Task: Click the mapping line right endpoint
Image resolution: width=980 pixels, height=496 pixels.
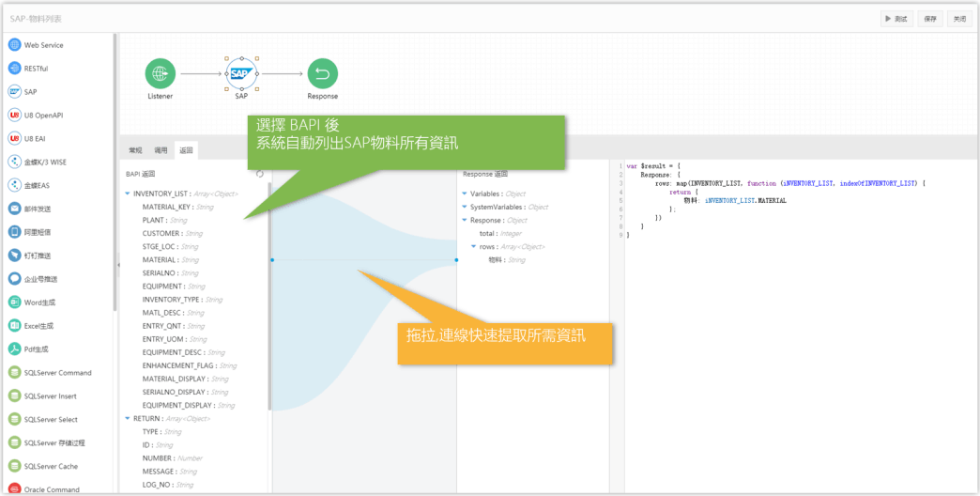Action: 456,259
